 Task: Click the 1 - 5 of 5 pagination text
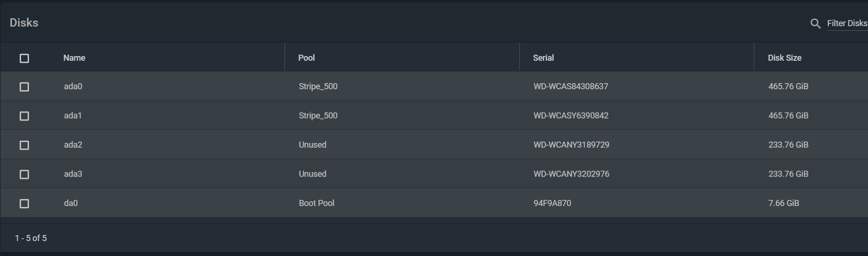click(x=31, y=238)
